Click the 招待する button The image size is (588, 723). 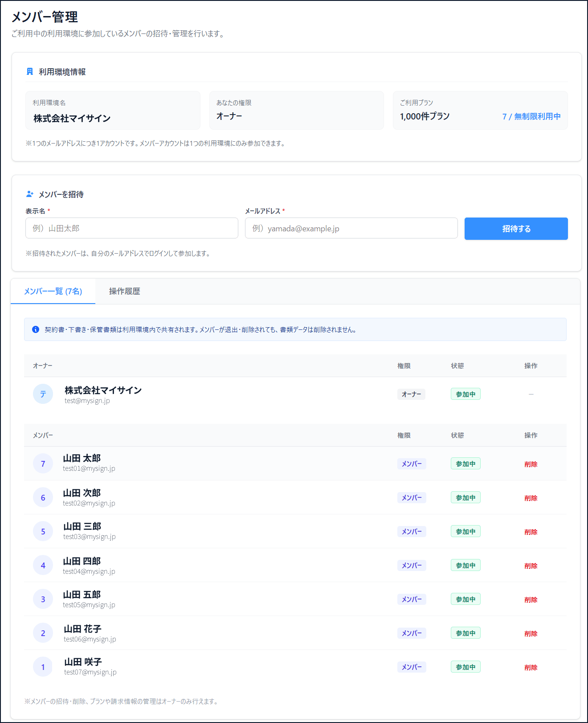click(x=516, y=229)
